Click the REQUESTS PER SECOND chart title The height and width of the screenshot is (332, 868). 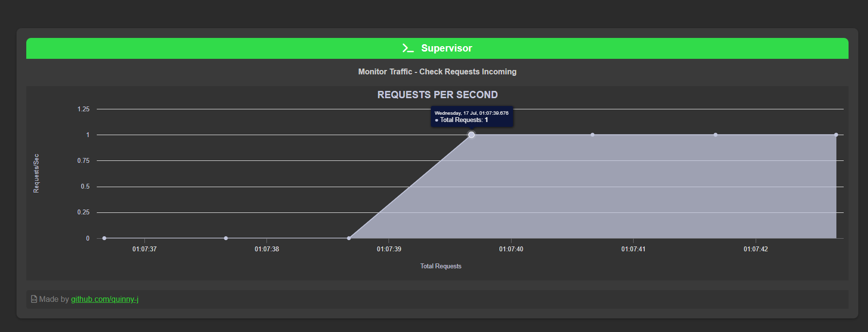pyautogui.click(x=438, y=95)
